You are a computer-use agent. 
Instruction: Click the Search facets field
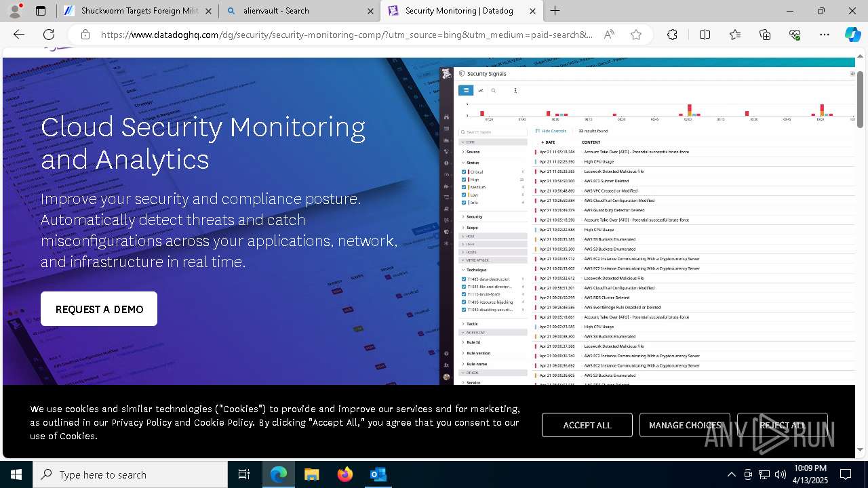[x=493, y=132]
